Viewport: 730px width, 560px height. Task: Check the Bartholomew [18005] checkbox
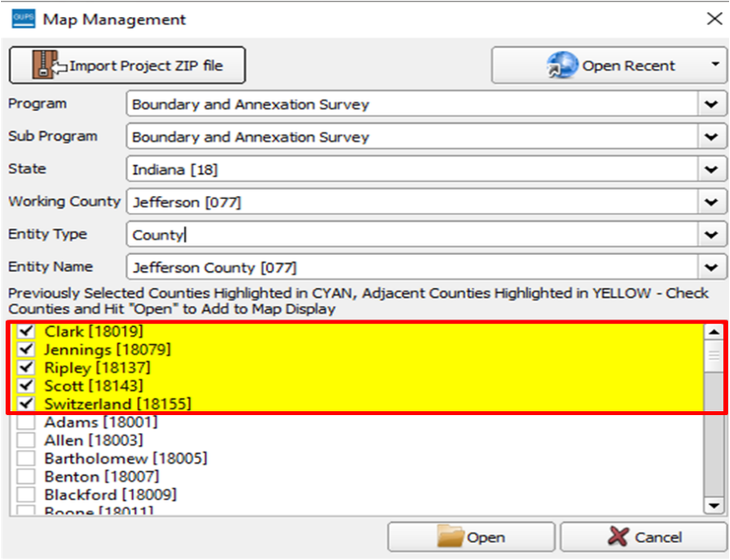[x=27, y=458]
